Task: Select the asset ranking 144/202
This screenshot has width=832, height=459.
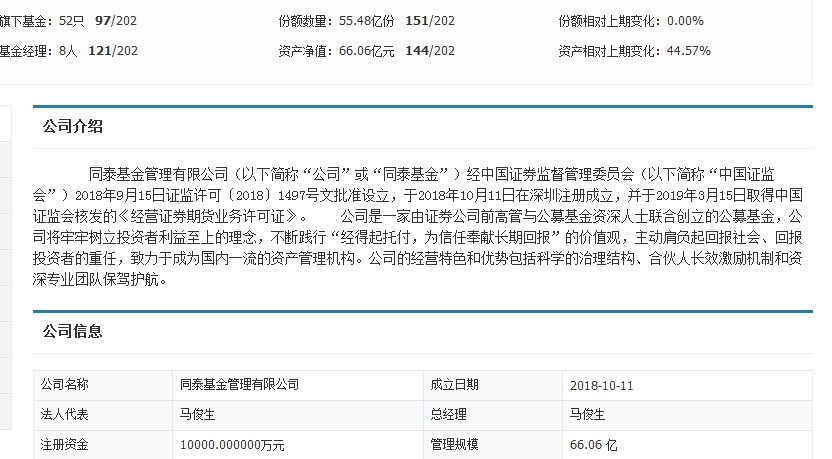Action: coord(430,51)
